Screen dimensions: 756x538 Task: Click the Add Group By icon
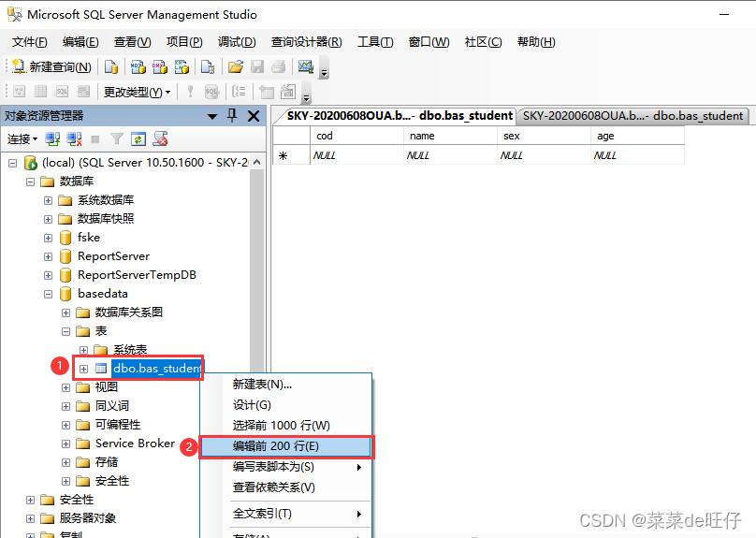(240, 91)
